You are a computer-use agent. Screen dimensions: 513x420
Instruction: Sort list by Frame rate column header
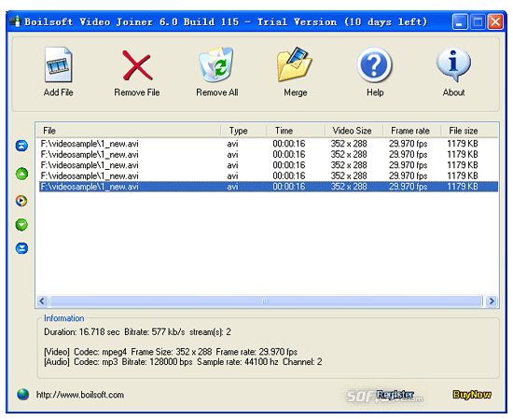[411, 131]
